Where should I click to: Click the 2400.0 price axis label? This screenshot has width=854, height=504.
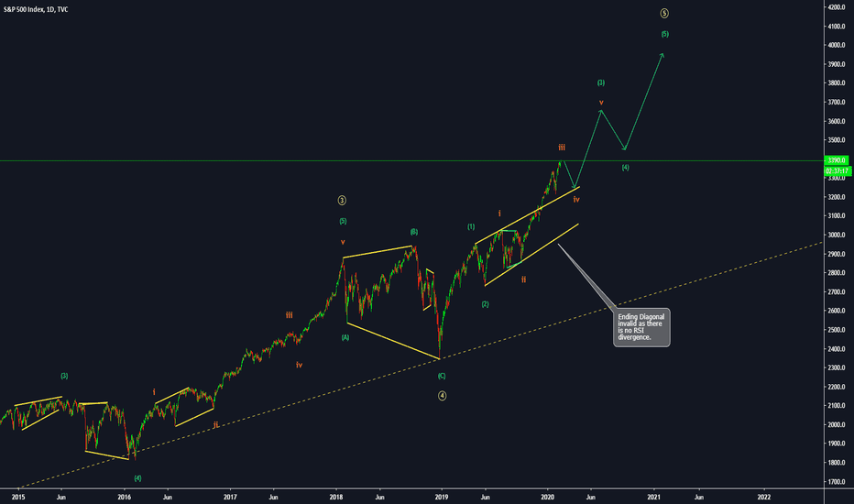(x=837, y=349)
